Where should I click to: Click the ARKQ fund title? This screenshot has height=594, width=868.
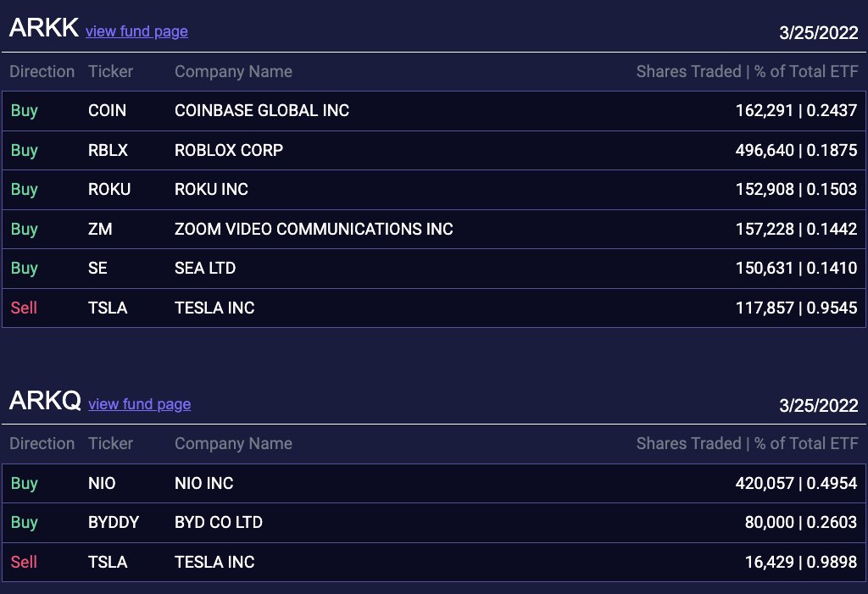coord(46,400)
